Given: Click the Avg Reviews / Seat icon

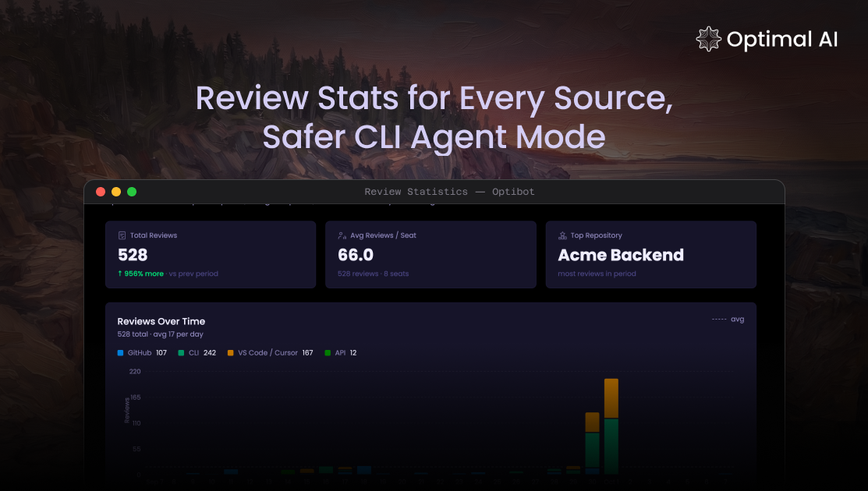Looking at the screenshot, I should pos(342,235).
